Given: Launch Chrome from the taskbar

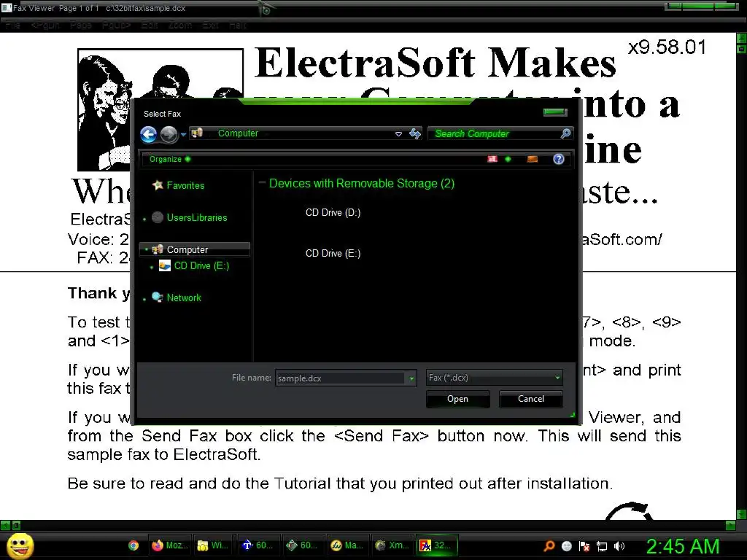Looking at the screenshot, I should click(x=133, y=545).
